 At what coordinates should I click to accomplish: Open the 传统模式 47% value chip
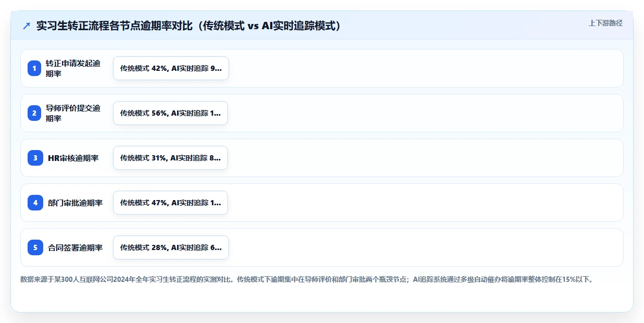point(170,203)
